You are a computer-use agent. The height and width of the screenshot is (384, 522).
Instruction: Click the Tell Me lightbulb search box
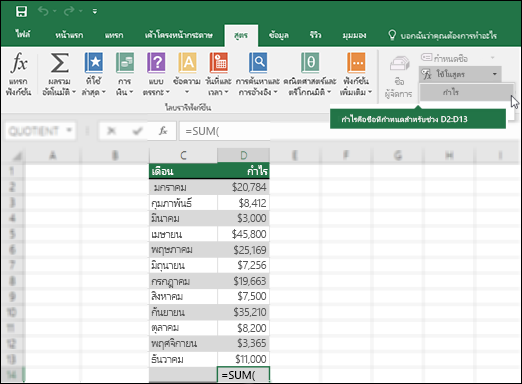coord(442,35)
